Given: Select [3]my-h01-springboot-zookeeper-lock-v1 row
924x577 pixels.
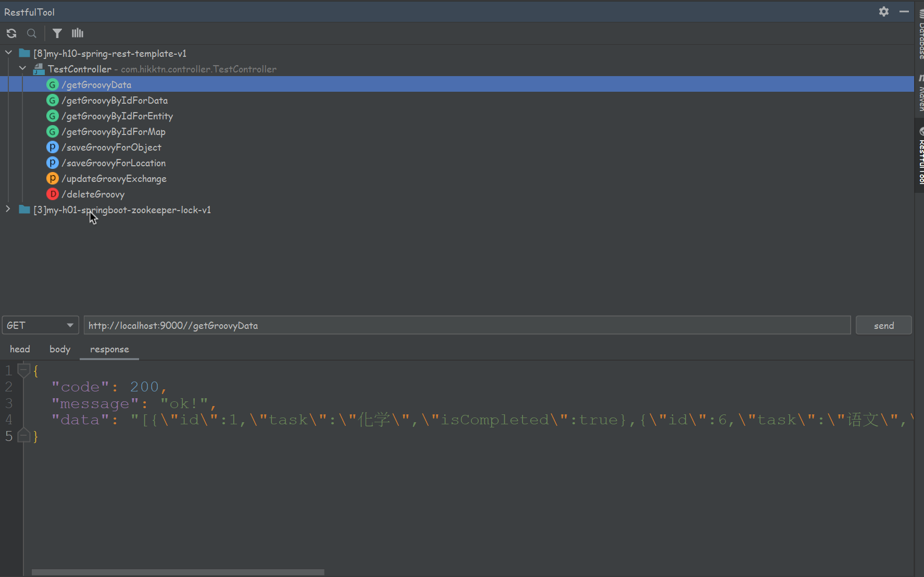Looking at the screenshot, I should click(457, 210).
